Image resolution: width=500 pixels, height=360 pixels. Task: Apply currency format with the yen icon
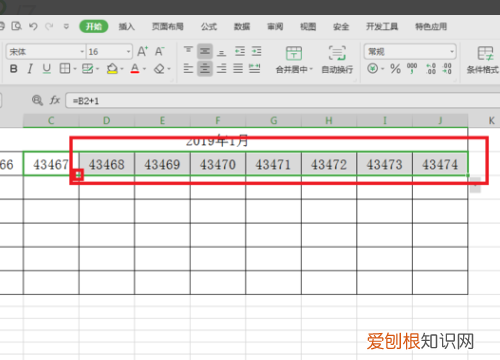(x=373, y=69)
